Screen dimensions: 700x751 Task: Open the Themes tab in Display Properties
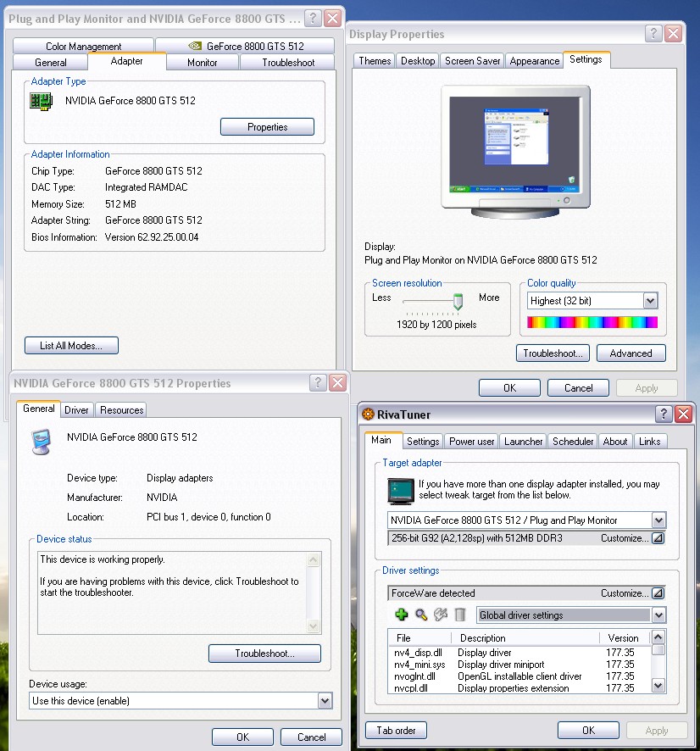coord(375,61)
